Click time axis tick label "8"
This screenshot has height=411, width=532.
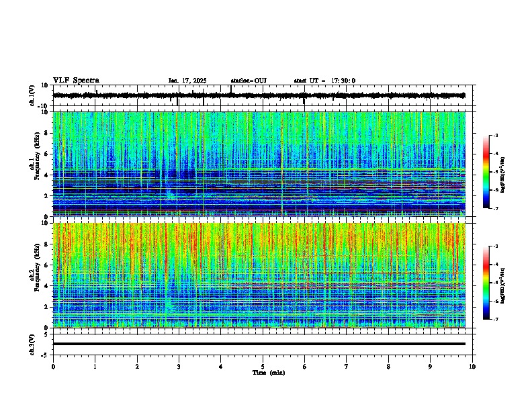point(388,367)
